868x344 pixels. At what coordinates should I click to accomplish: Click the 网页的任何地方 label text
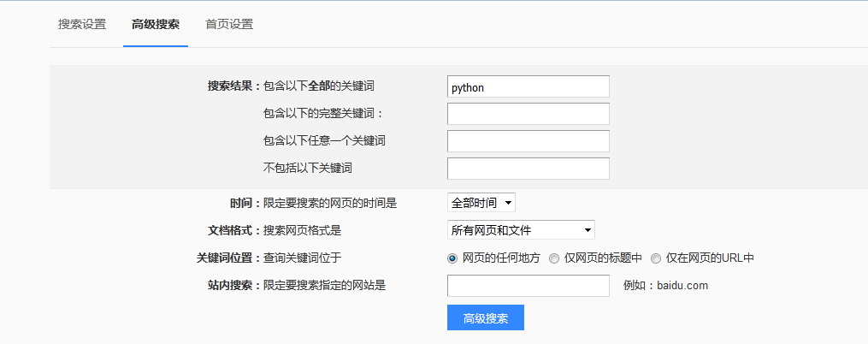501,258
